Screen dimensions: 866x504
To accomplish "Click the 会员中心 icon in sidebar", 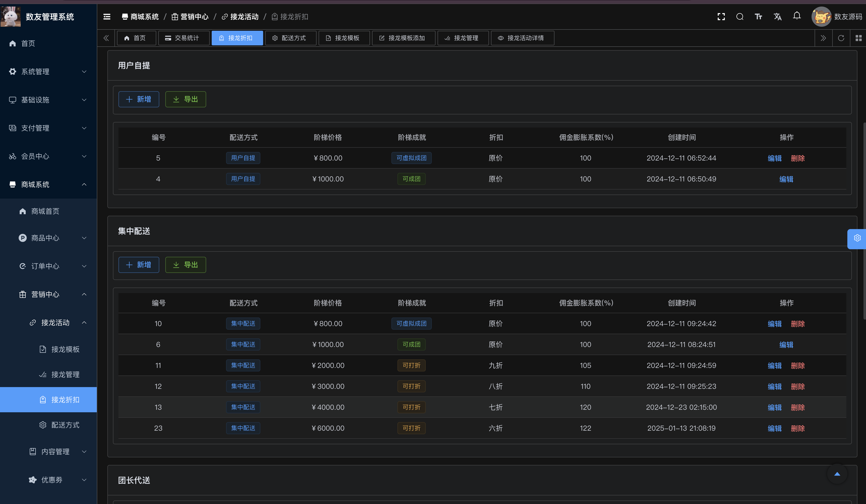I will (x=13, y=156).
